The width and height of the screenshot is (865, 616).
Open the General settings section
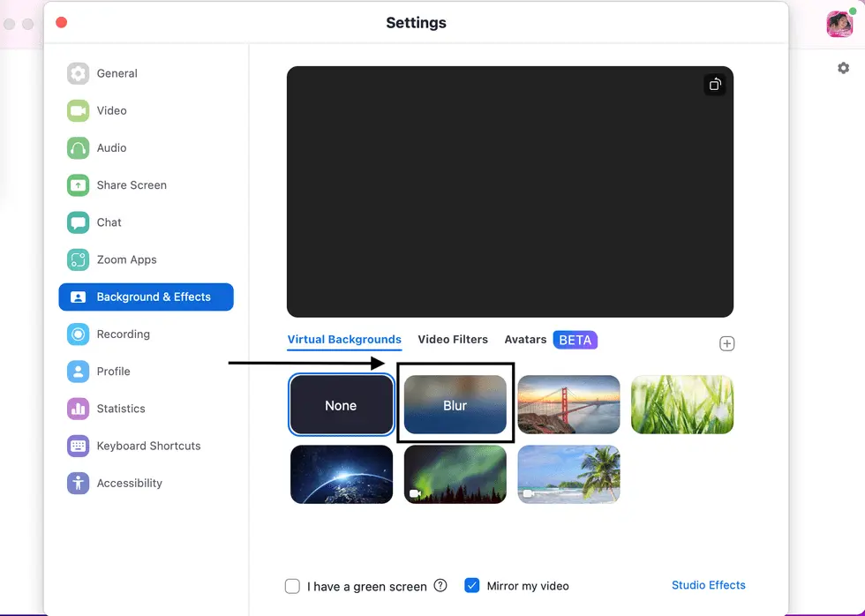78,73
